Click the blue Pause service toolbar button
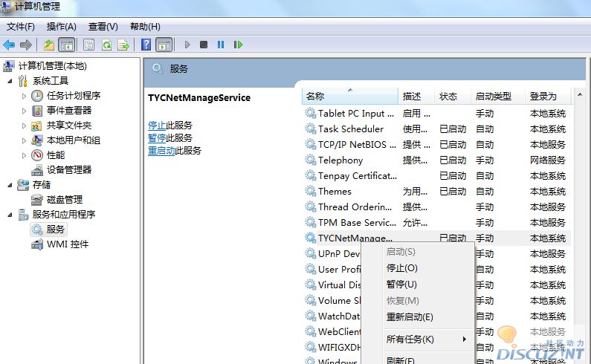The width and height of the screenshot is (591, 364). click(221, 45)
